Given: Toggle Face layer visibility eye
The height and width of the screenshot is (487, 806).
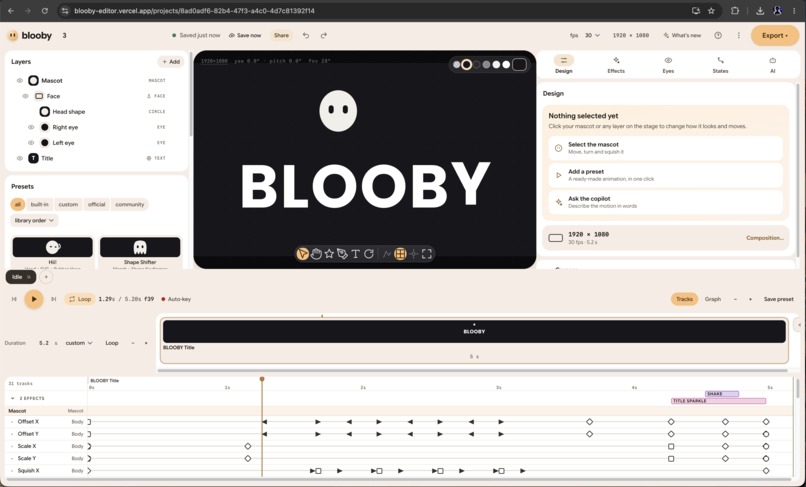Looking at the screenshot, I should [25, 96].
